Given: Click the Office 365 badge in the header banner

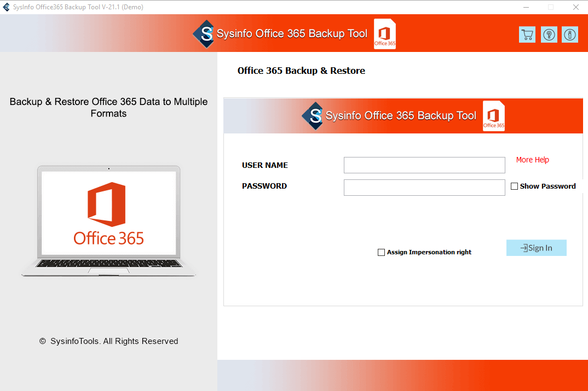Looking at the screenshot, I should tap(385, 34).
